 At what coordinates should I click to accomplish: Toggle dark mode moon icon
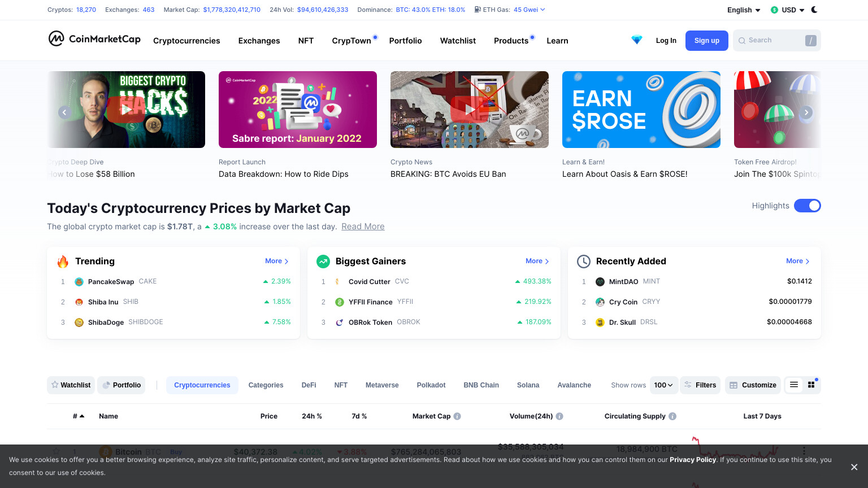coord(814,10)
